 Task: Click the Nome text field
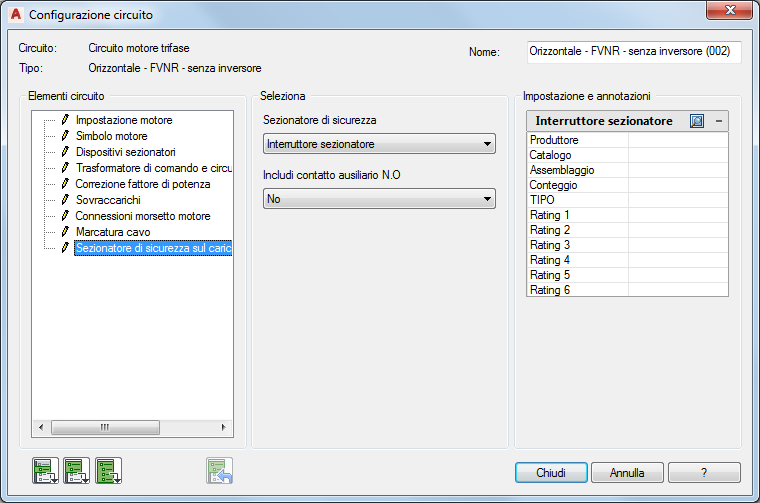tap(634, 52)
